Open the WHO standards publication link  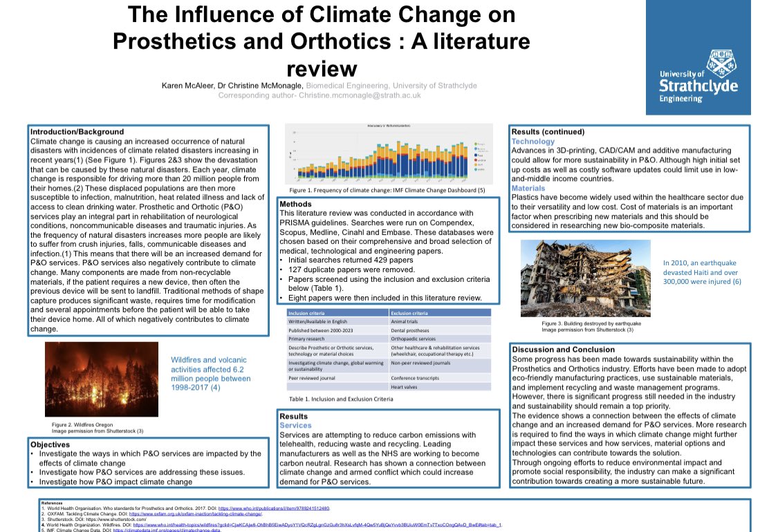pyautogui.click(x=274, y=509)
